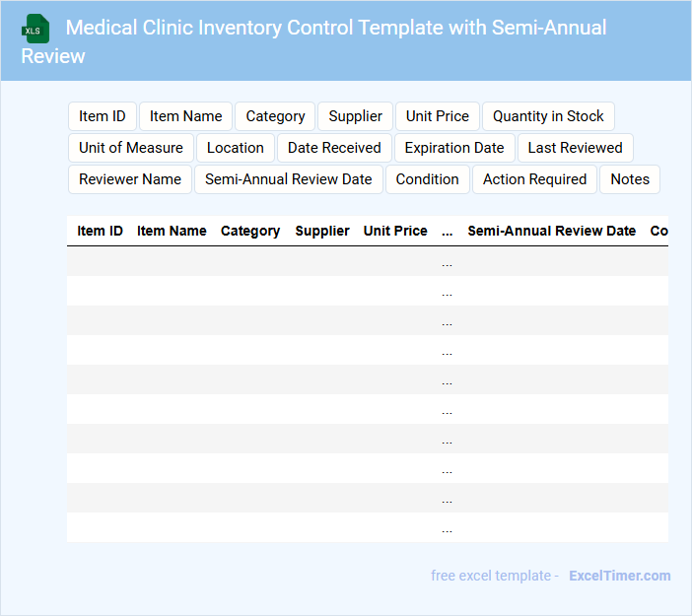Select the Reviewer Name tag

tap(130, 179)
